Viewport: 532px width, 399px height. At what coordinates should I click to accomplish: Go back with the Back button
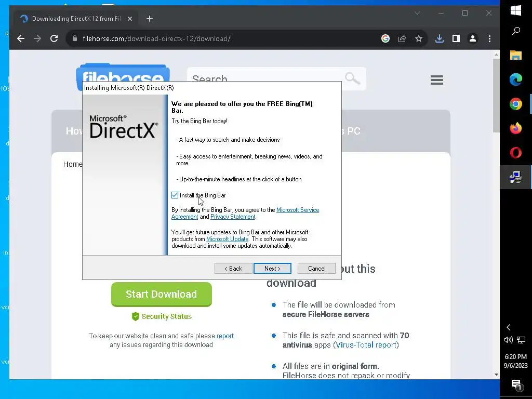point(233,269)
